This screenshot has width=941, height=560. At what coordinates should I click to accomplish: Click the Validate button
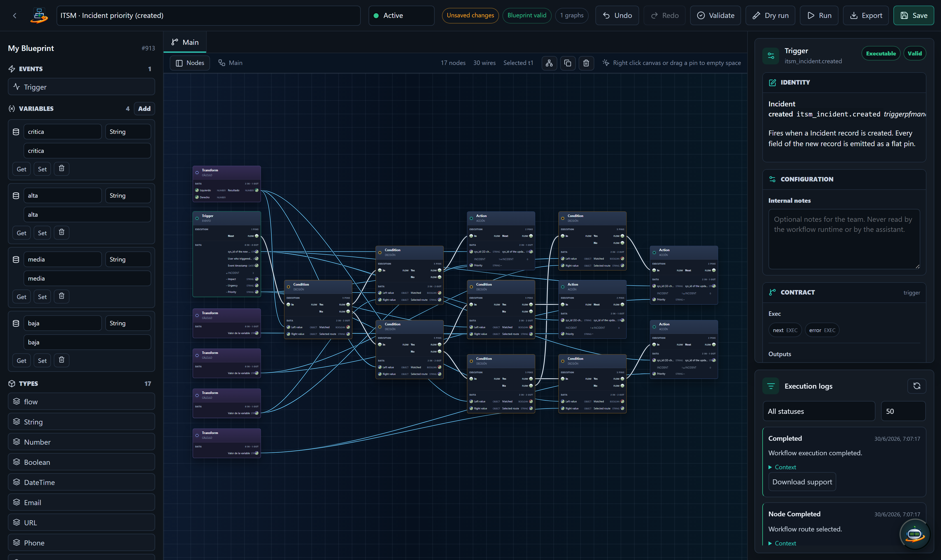click(x=715, y=15)
